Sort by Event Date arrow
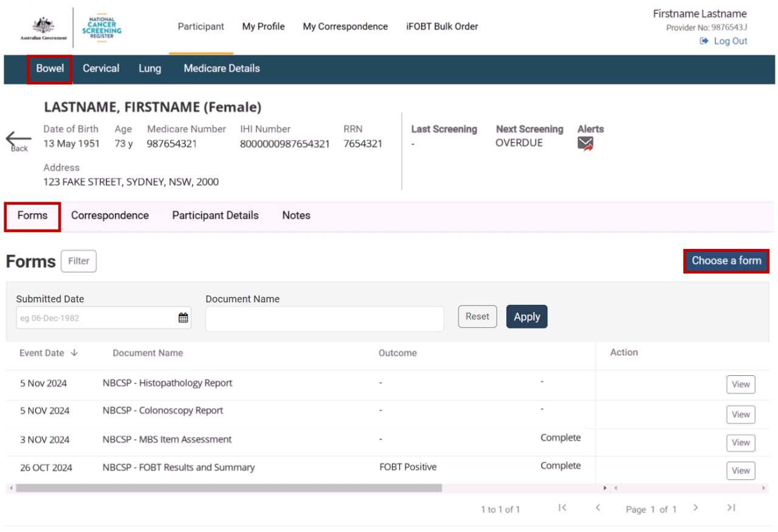778x532 pixels. pyautogui.click(x=74, y=352)
